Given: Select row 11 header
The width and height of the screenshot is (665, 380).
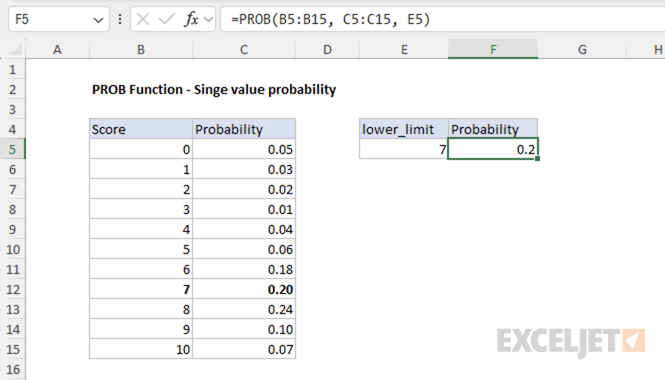Looking at the screenshot, I should pyautogui.click(x=13, y=269).
